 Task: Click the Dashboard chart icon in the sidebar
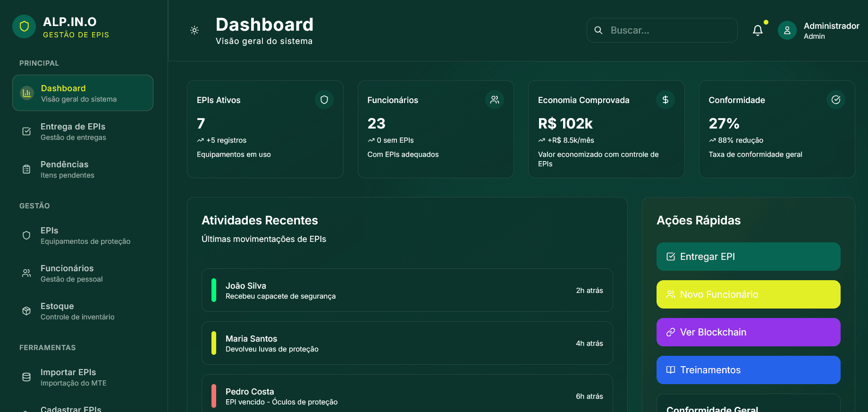pyautogui.click(x=27, y=93)
